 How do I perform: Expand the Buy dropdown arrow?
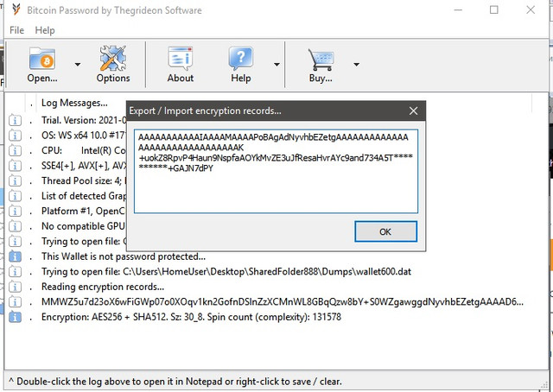coord(357,65)
